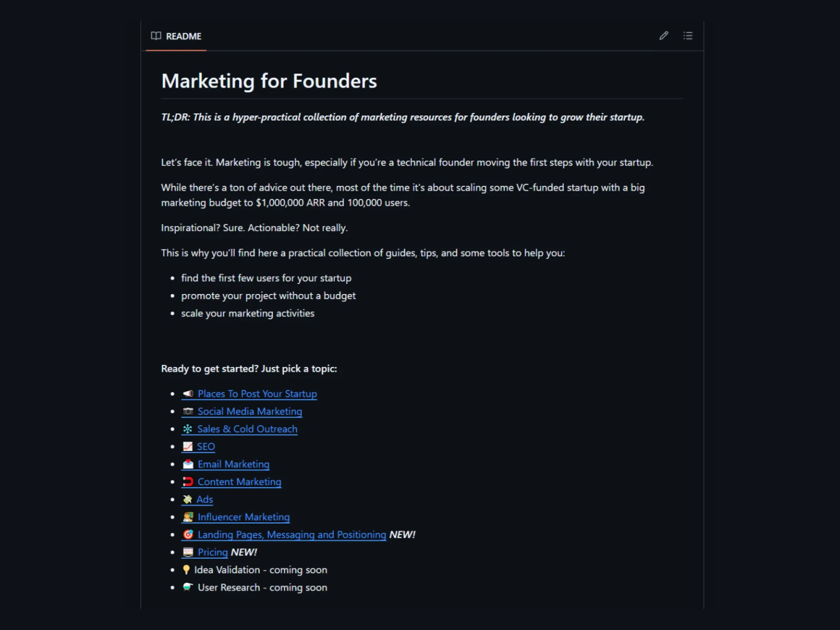Viewport: 840px width, 630px height.
Task: Open the Influencer Marketing link
Action: [x=244, y=517]
